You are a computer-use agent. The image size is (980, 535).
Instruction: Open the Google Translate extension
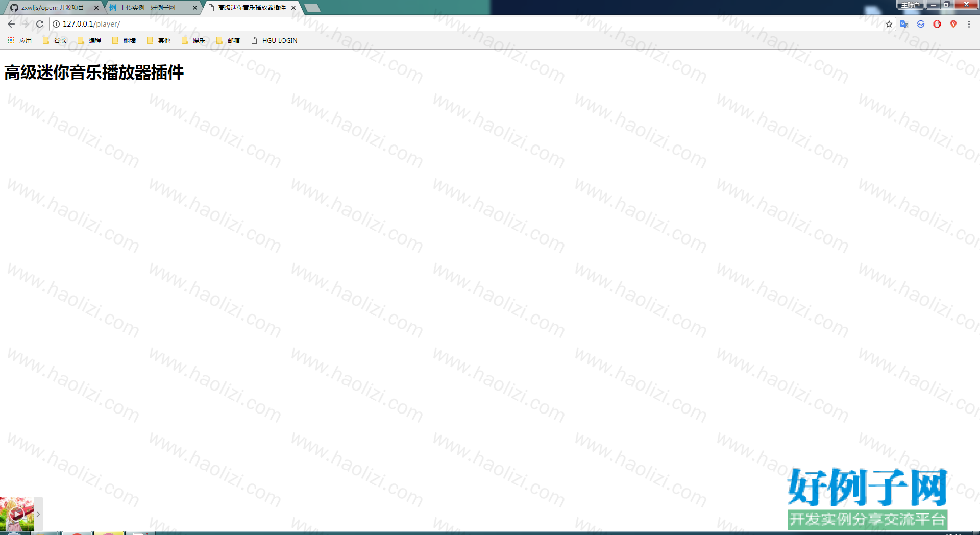click(904, 24)
